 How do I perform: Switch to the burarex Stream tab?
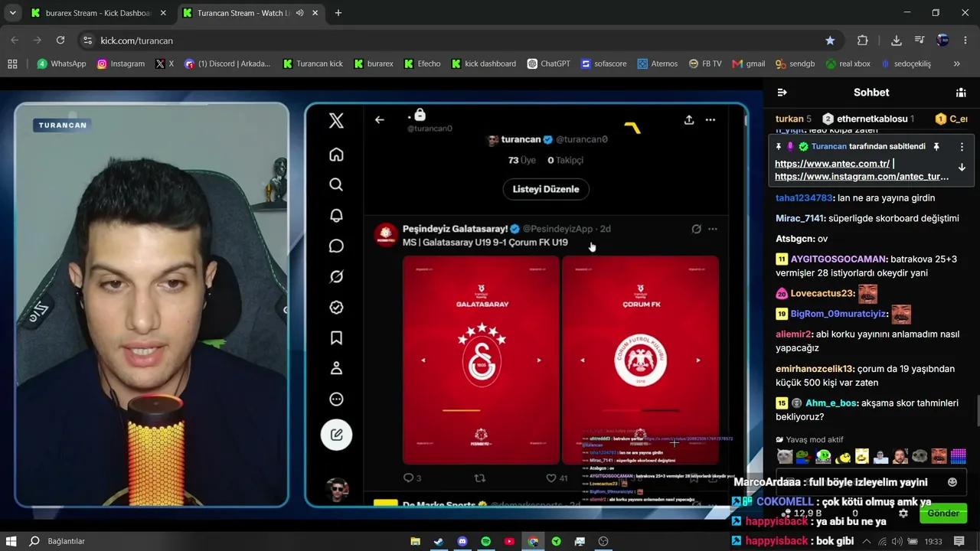(x=98, y=13)
